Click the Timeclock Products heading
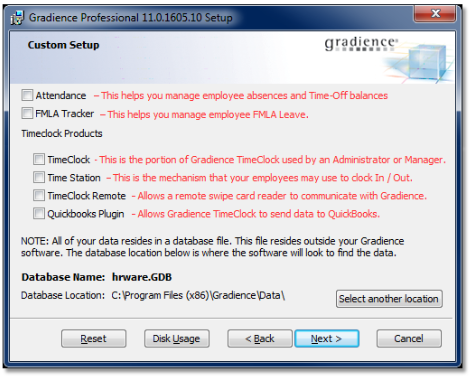Image resolution: width=470 pixels, height=378 pixels. tap(62, 134)
